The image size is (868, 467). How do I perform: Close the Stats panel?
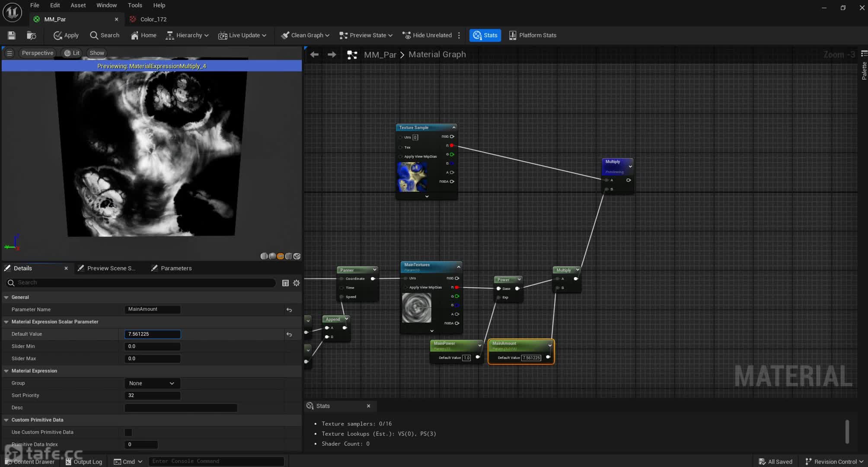(368, 406)
